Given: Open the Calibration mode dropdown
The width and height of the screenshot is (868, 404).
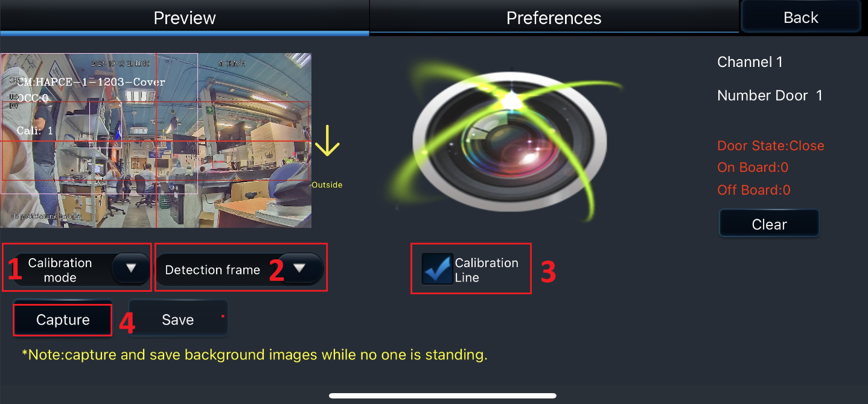Looking at the screenshot, I should (x=78, y=270).
